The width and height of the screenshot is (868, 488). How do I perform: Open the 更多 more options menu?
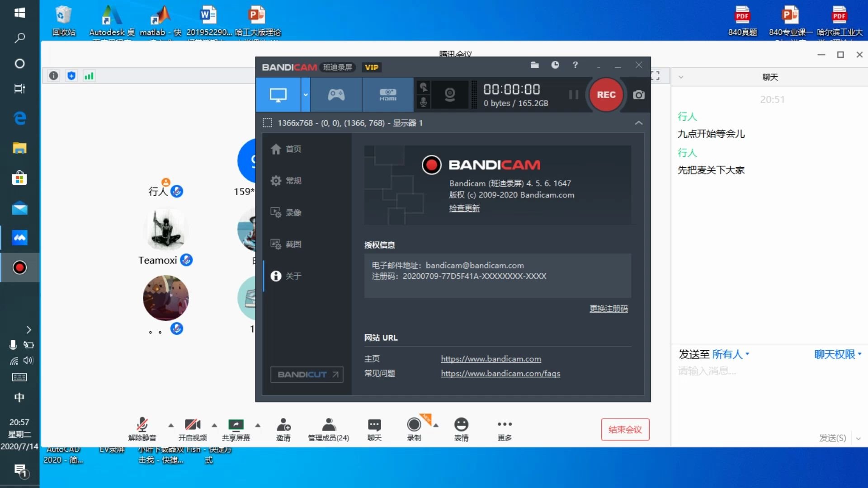[x=505, y=429]
